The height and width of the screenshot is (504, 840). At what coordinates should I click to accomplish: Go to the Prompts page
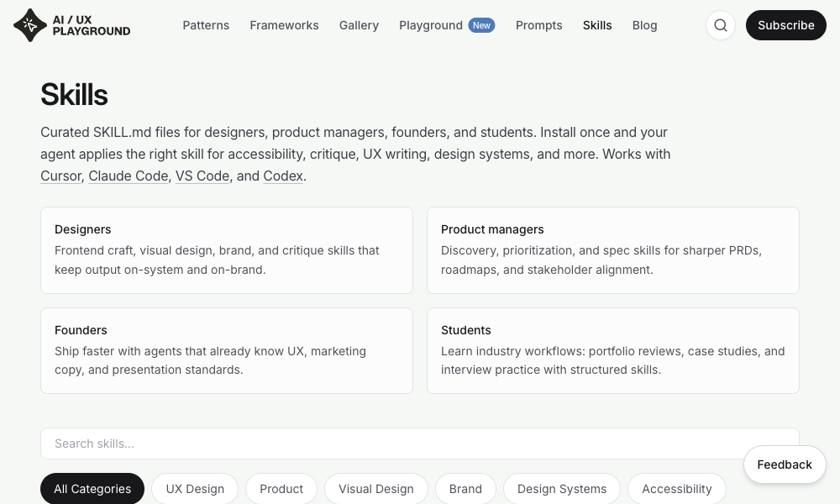539,25
